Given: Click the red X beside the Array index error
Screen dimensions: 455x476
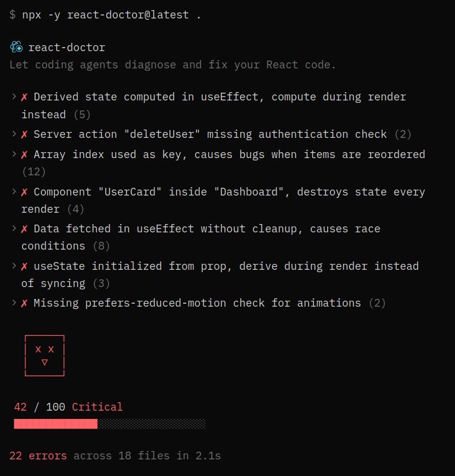Looking at the screenshot, I should click(24, 155).
